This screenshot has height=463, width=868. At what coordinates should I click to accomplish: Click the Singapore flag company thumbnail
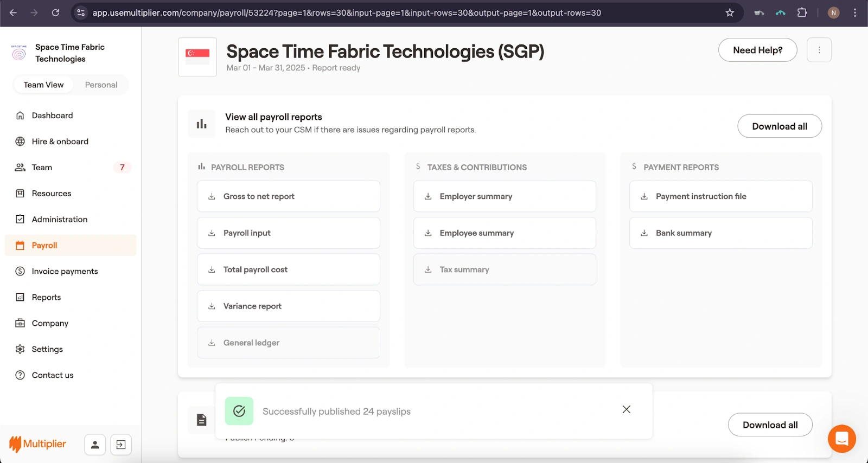(x=197, y=57)
